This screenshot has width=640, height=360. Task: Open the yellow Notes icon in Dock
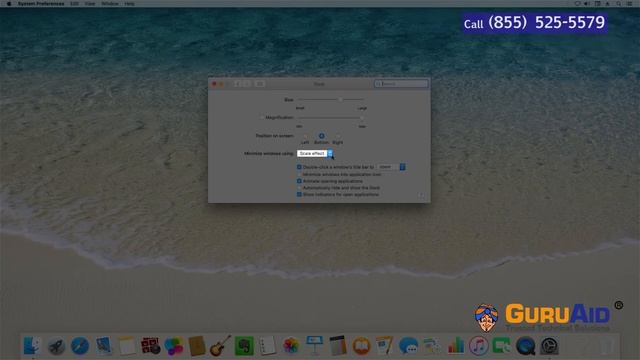pos(127,346)
